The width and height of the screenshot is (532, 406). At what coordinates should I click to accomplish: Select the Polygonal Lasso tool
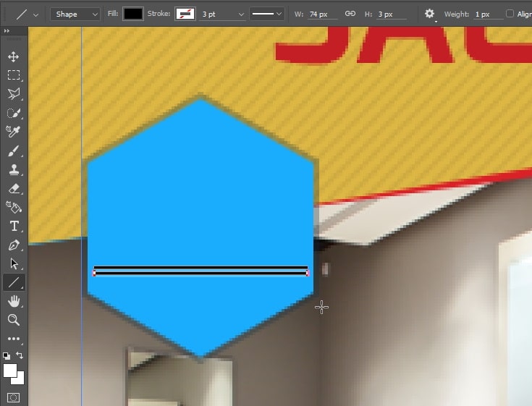(14, 94)
